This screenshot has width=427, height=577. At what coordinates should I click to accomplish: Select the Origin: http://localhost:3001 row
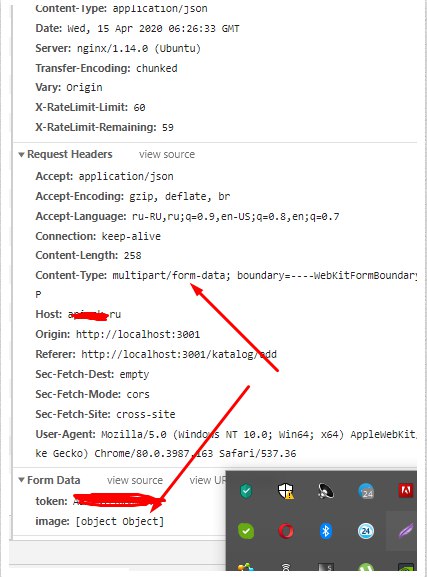pyautogui.click(x=117, y=334)
